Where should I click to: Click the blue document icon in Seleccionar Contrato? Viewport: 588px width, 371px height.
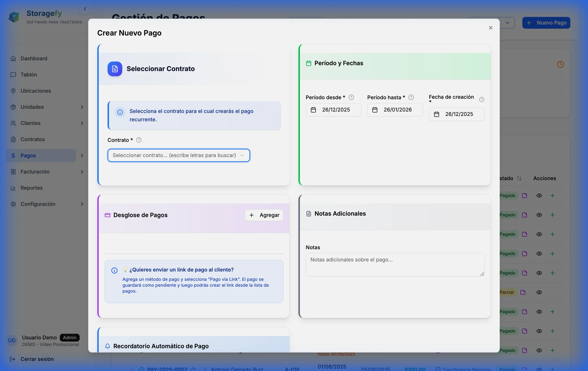[x=115, y=69]
